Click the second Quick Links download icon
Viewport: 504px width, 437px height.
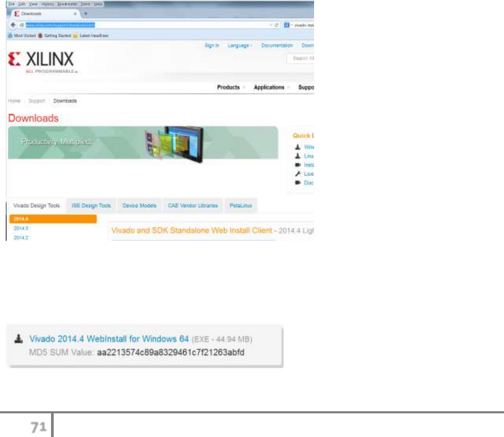tap(298, 156)
